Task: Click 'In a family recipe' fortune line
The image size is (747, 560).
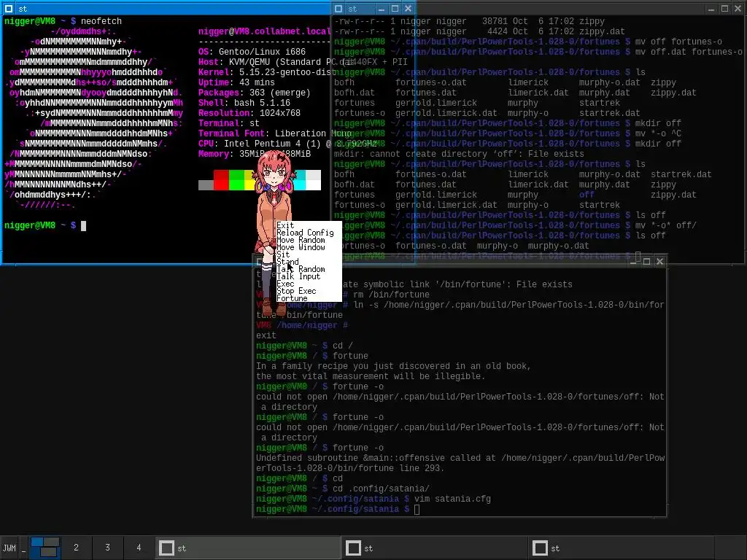Action: point(393,366)
